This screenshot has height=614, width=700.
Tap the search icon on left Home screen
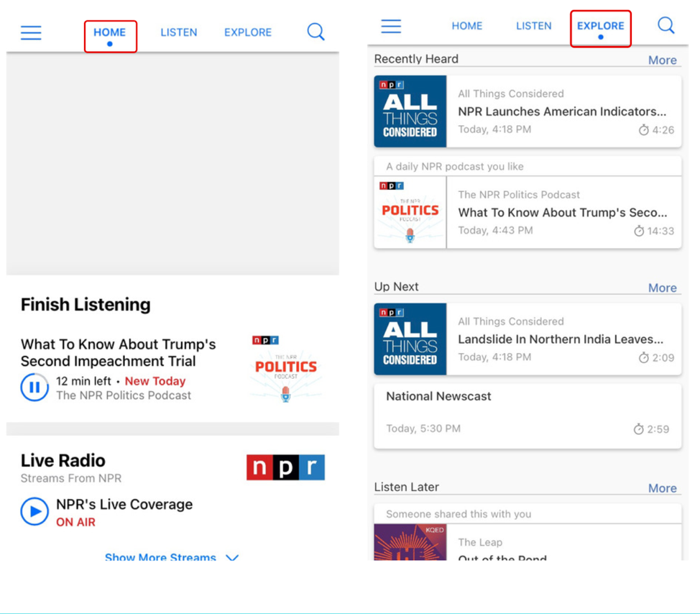pyautogui.click(x=316, y=32)
